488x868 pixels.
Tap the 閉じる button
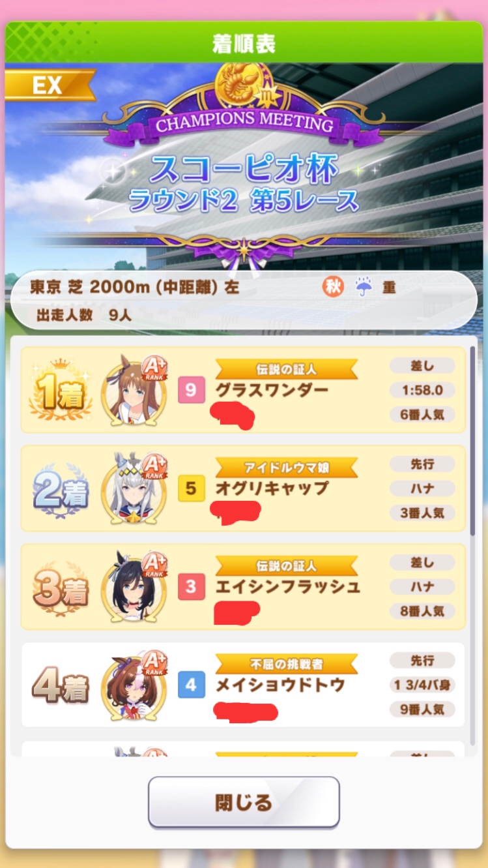(x=244, y=801)
